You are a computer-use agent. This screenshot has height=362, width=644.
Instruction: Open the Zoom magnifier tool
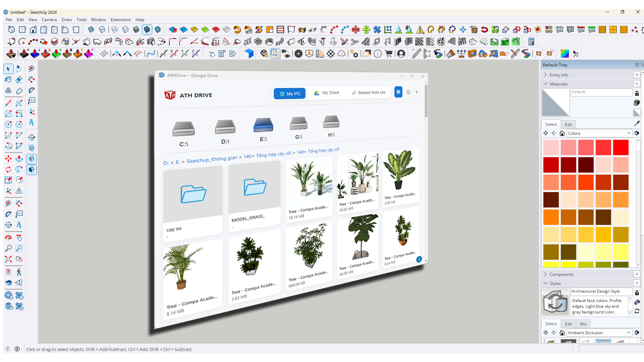click(8, 248)
